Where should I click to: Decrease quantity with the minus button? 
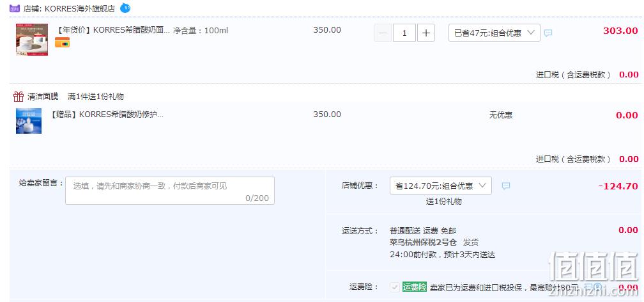tap(383, 33)
